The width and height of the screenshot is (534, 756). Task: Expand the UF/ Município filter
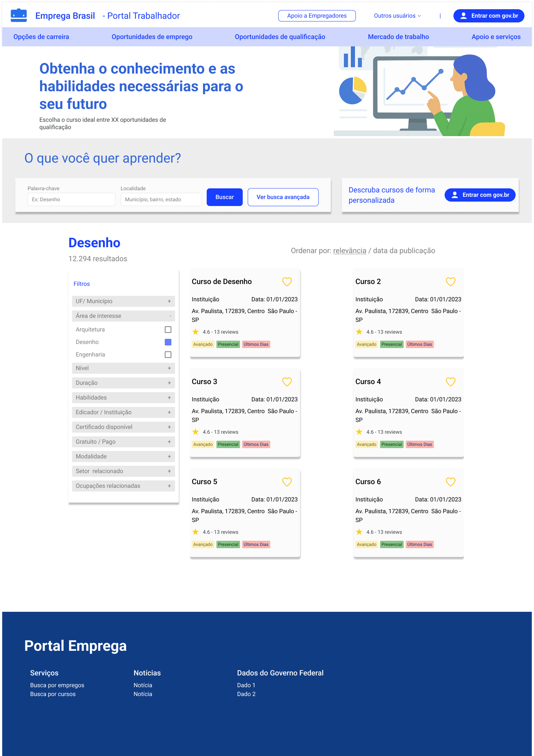pos(124,301)
